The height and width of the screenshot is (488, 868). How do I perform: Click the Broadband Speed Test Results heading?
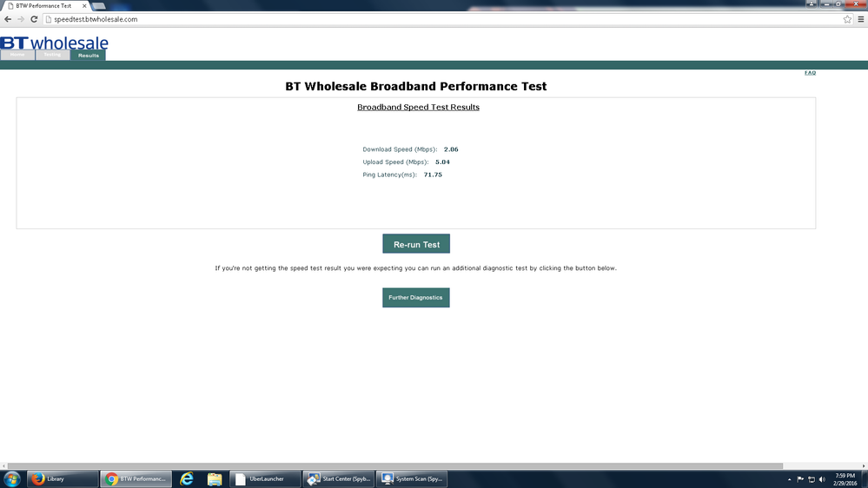coord(418,108)
